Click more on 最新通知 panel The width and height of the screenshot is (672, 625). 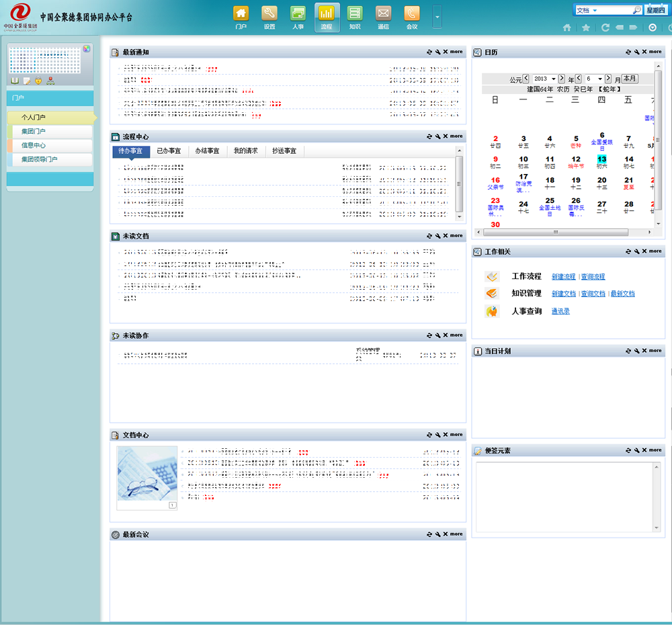(x=456, y=52)
